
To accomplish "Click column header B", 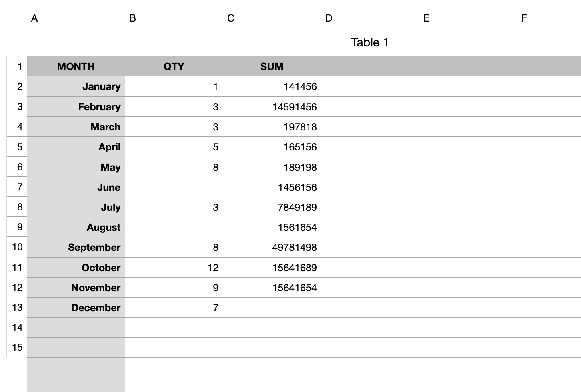I will click(x=174, y=18).
